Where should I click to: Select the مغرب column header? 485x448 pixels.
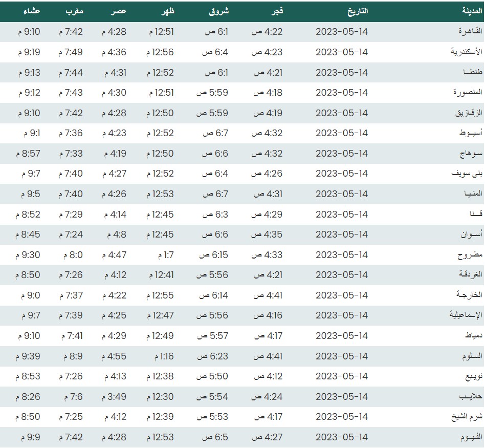point(74,11)
